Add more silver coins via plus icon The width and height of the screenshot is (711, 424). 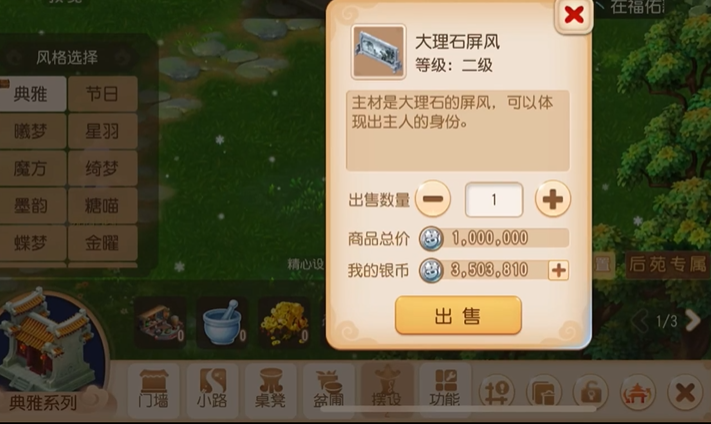tap(559, 270)
